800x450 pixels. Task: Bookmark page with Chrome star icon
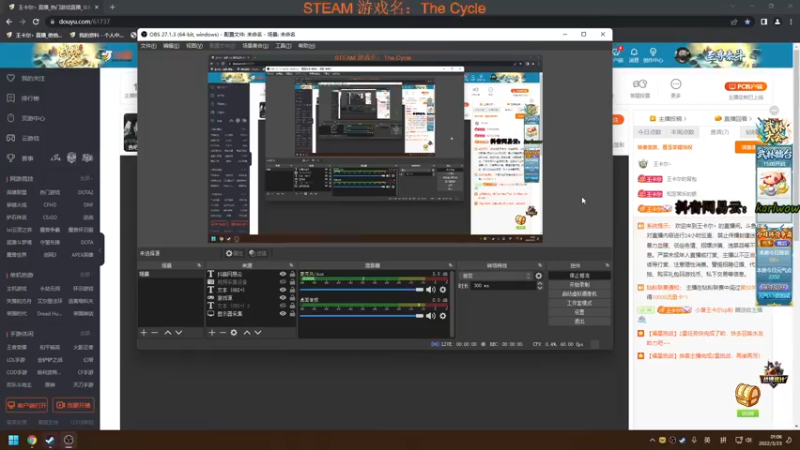(747, 22)
